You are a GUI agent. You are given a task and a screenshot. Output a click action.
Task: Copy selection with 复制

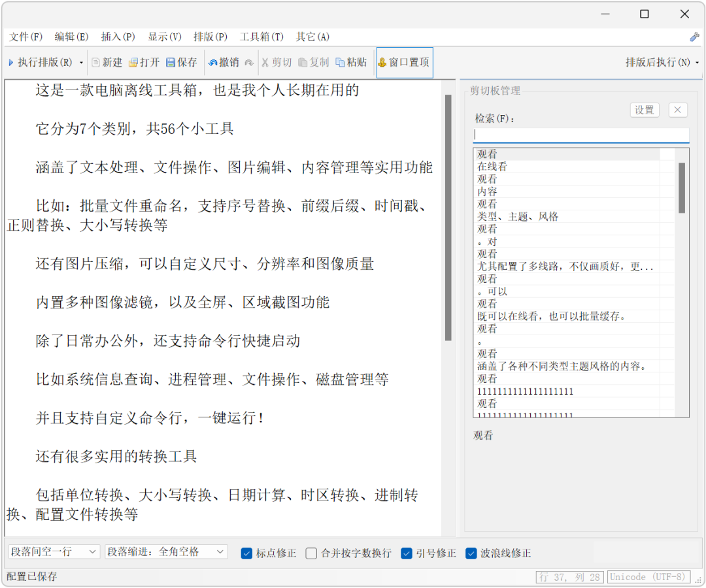pyautogui.click(x=314, y=63)
